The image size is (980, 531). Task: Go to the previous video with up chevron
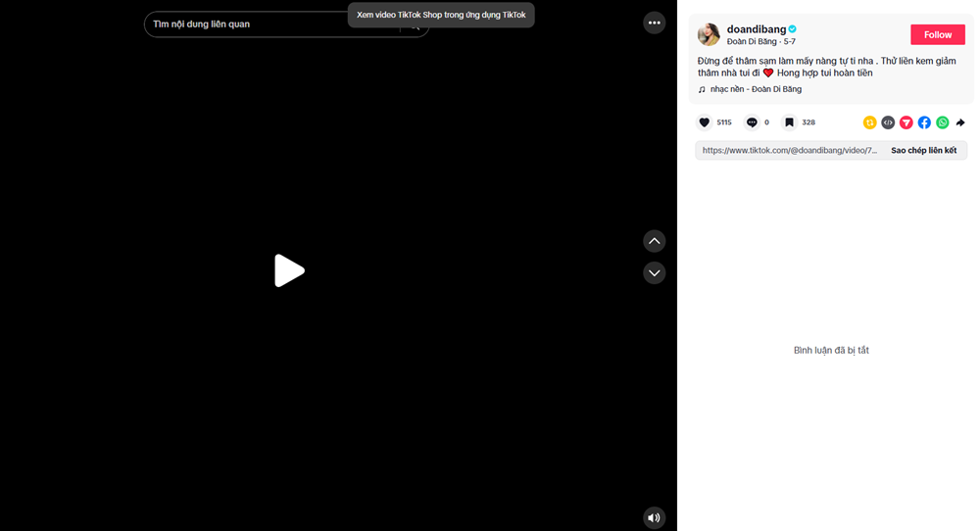pos(655,241)
